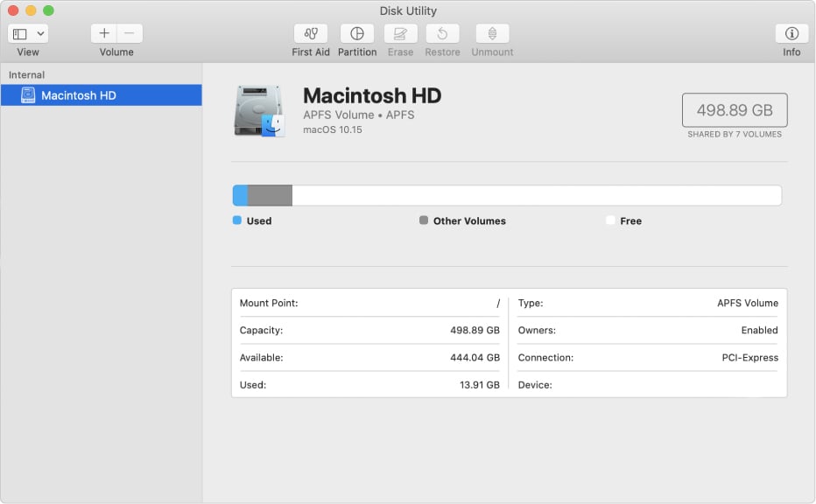The height and width of the screenshot is (504, 816).
Task: Click the green full-screen window button
Action: pyautogui.click(x=48, y=10)
